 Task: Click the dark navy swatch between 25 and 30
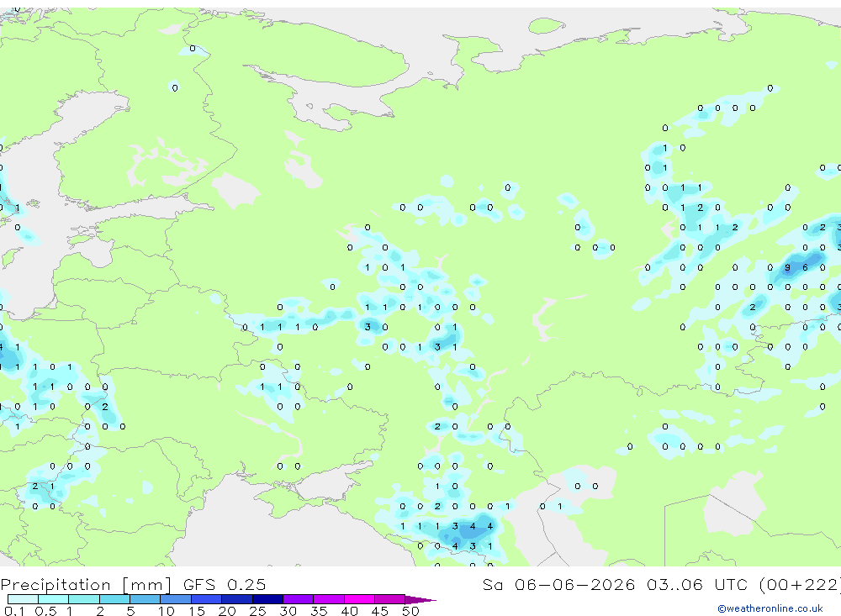tap(267, 599)
